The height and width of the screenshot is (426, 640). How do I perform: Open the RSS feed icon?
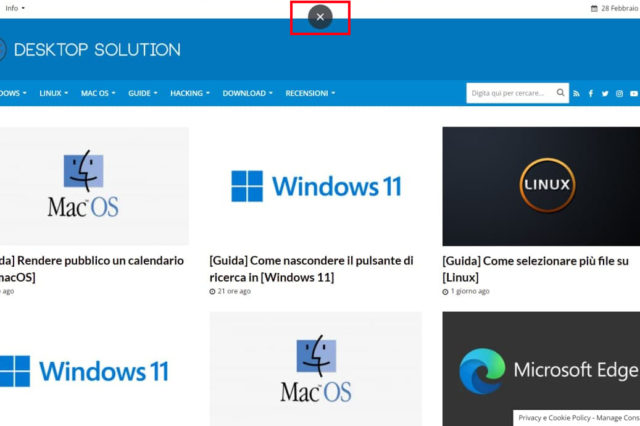576,93
